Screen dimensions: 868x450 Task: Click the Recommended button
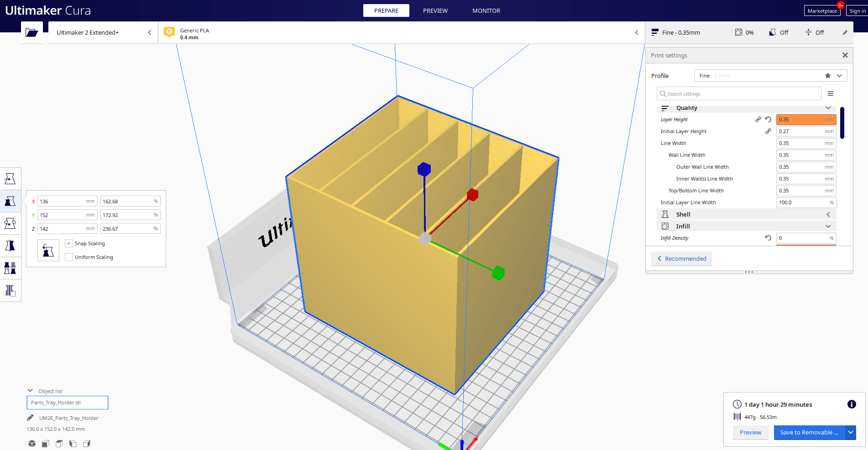(x=681, y=259)
